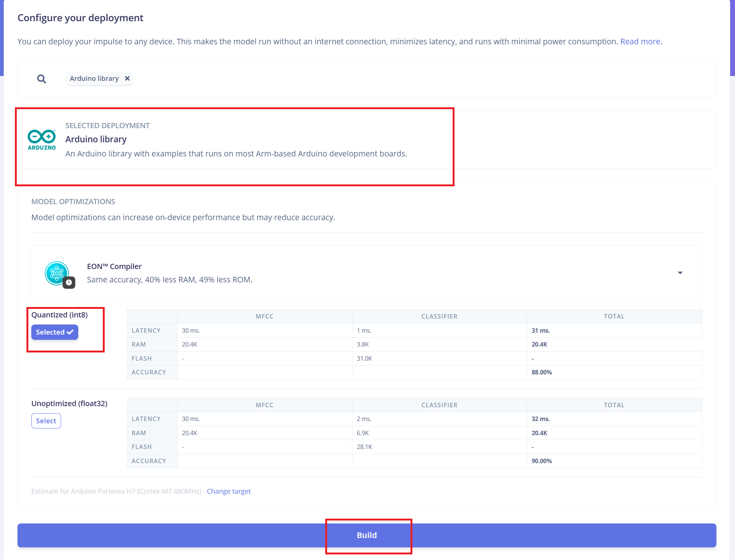Click the Quantized (int8) heading
The height and width of the screenshot is (560, 735).
coord(60,315)
